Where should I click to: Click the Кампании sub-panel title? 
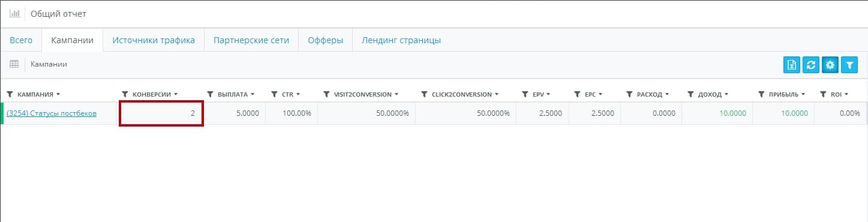coord(49,64)
